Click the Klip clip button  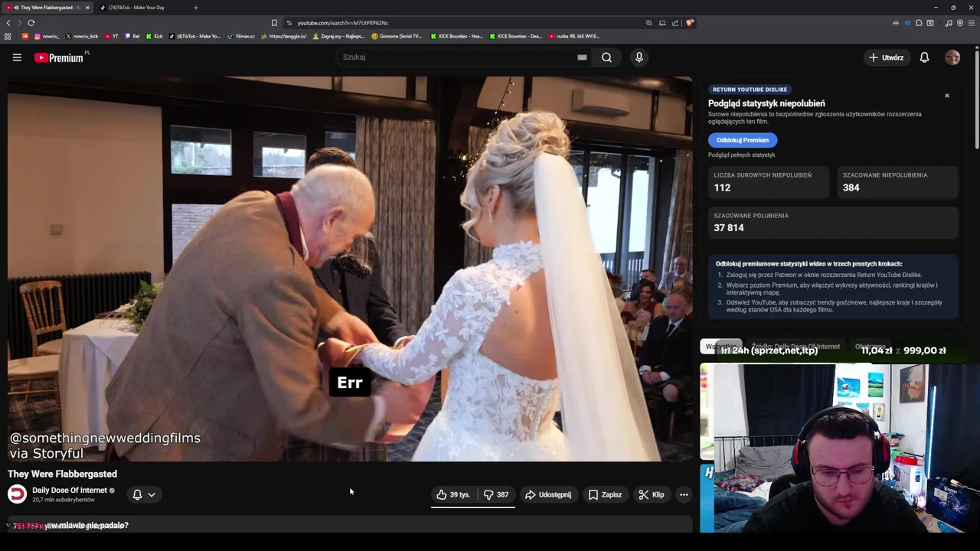click(x=652, y=494)
